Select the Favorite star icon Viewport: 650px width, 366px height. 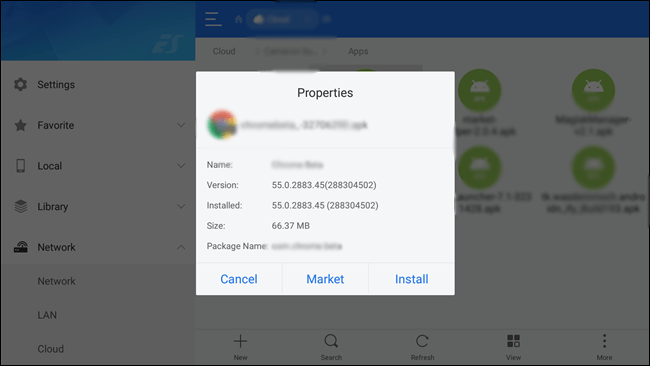pos(20,125)
